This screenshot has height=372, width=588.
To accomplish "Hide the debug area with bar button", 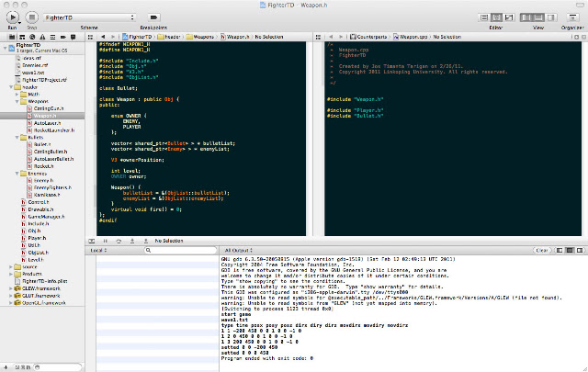I will (92, 241).
